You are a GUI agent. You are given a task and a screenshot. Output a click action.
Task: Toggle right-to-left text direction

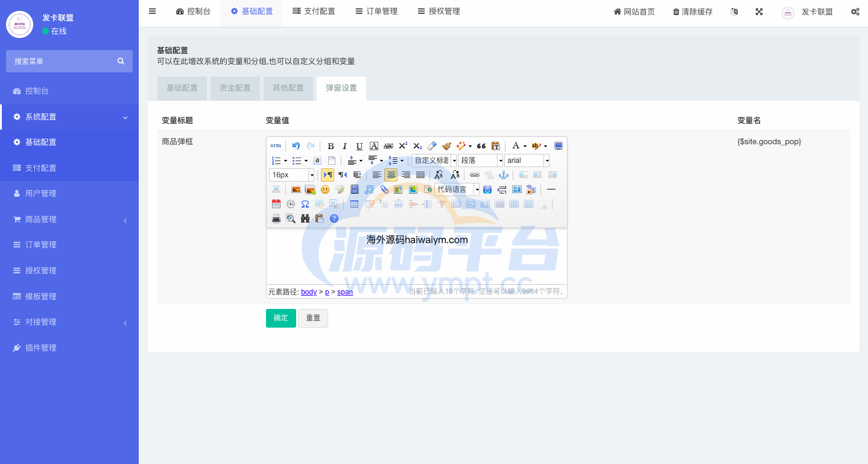click(x=343, y=175)
